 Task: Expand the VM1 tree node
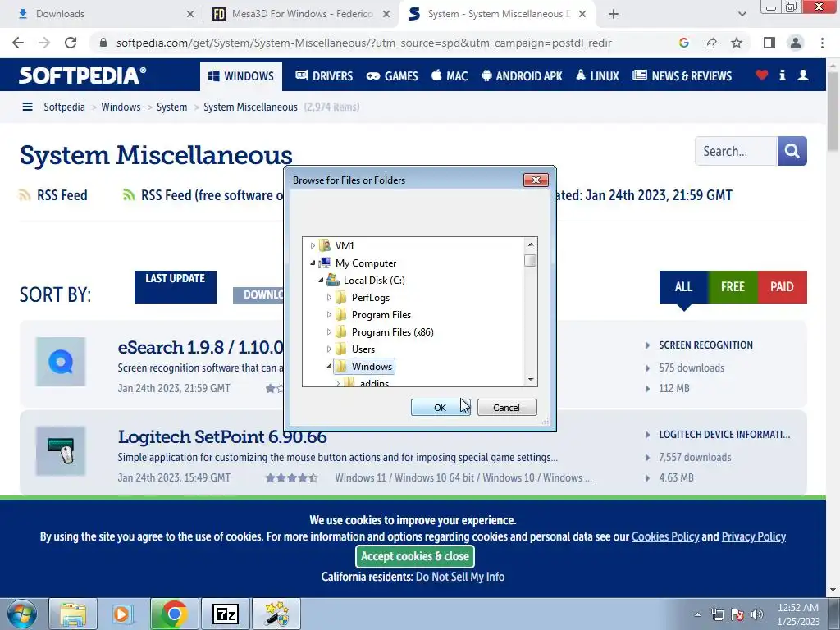coord(313,246)
